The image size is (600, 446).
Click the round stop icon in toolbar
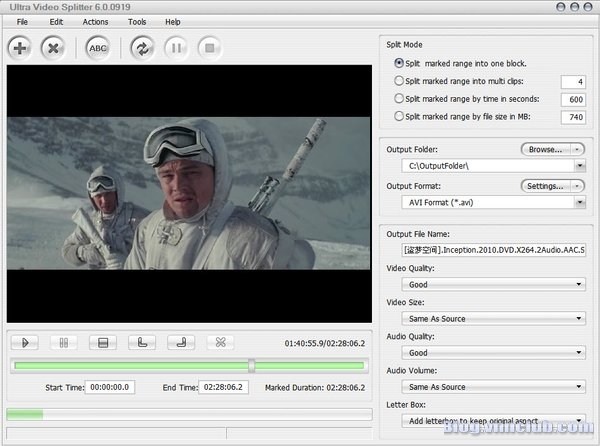[210, 49]
